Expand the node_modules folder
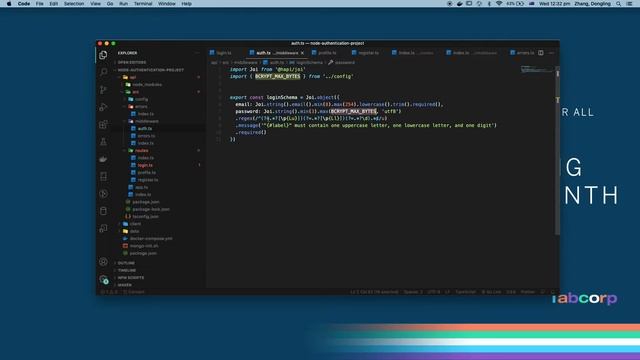 tap(147, 84)
